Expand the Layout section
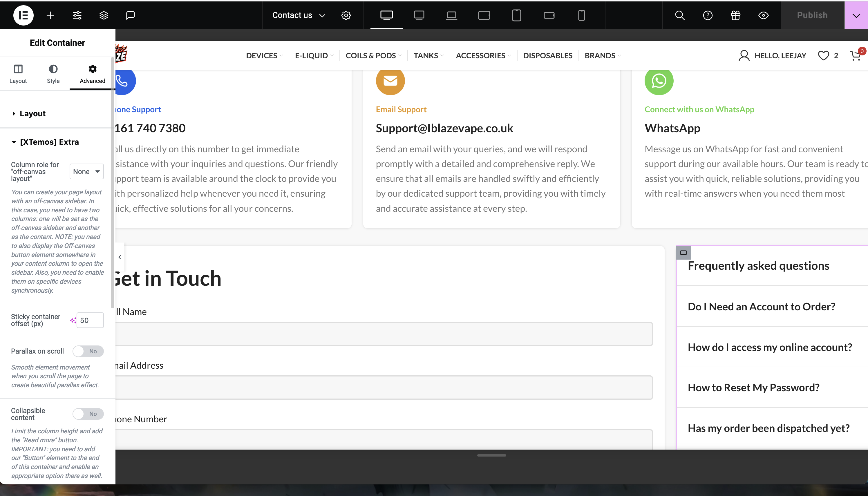The image size is (868, 496). click(32, 113)
